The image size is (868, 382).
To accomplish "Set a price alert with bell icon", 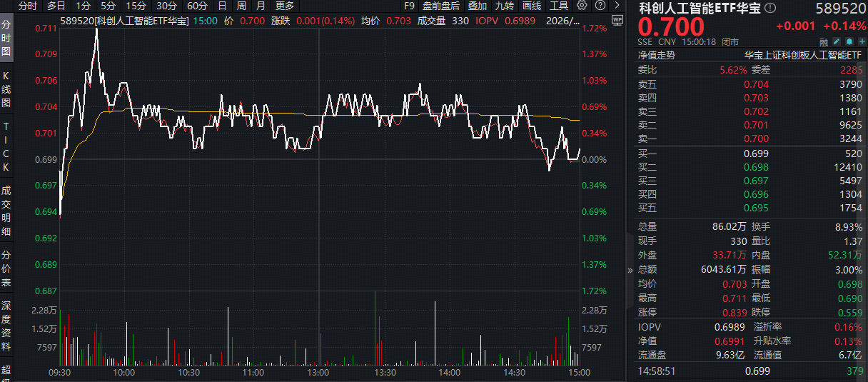I will tap(848, 42).
